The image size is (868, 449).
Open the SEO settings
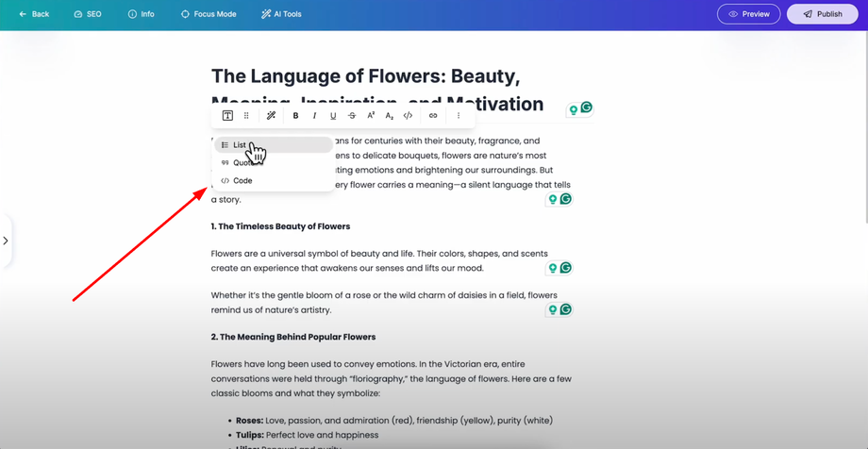click(88, 14)
